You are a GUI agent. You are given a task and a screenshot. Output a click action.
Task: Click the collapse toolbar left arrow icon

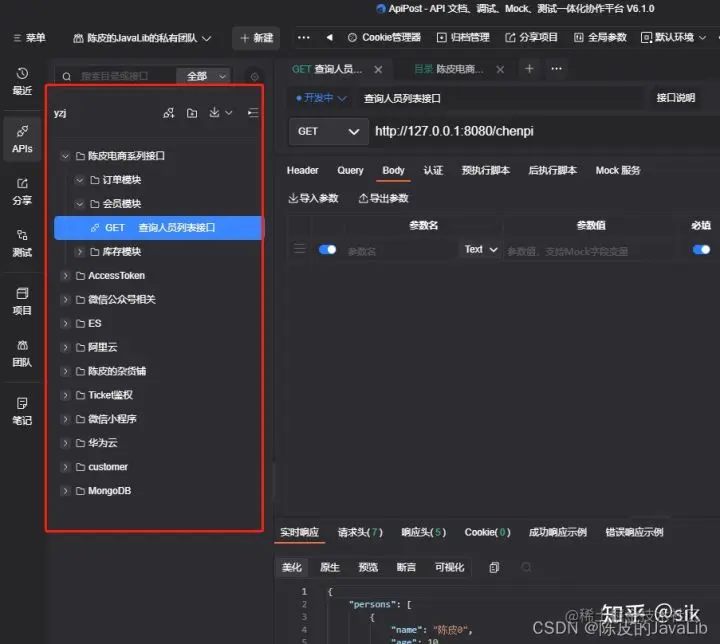coord(329,38)
